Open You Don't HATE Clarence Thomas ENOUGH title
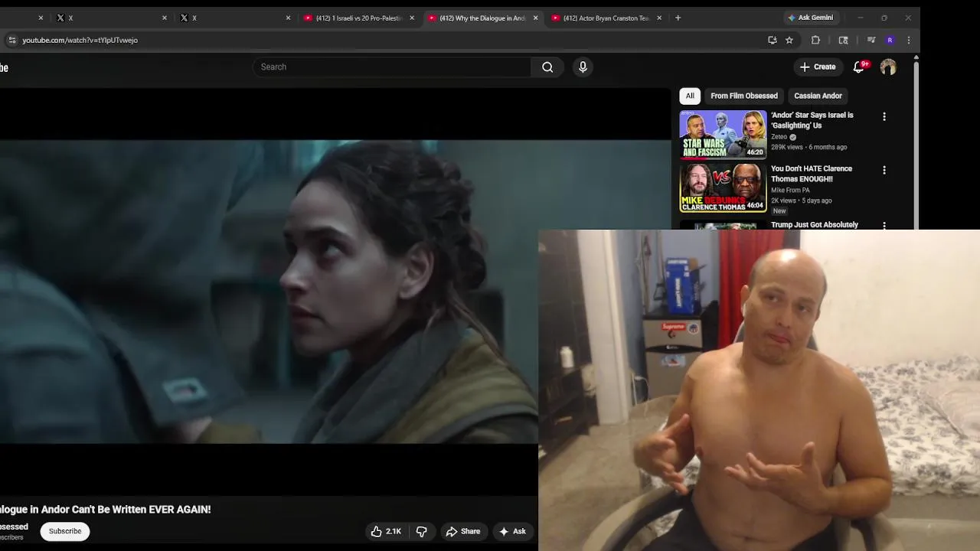The image size is (980, 551). 811,174
